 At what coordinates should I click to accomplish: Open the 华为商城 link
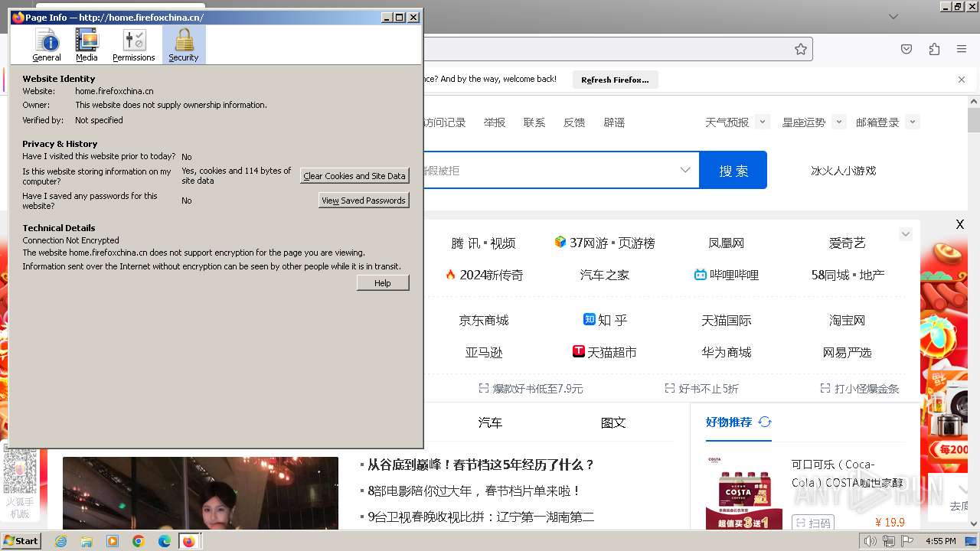(x=727, y=353)
